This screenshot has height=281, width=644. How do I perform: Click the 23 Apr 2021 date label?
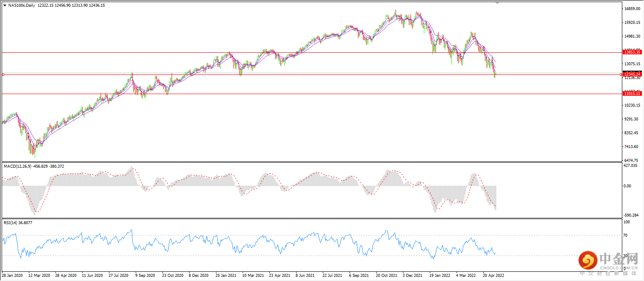[279, 276]
